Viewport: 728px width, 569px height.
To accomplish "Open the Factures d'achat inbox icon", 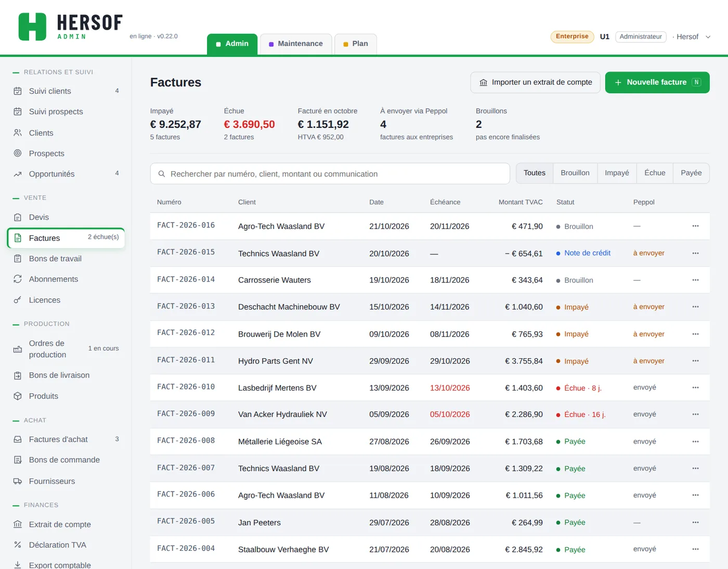I will 18,439.
